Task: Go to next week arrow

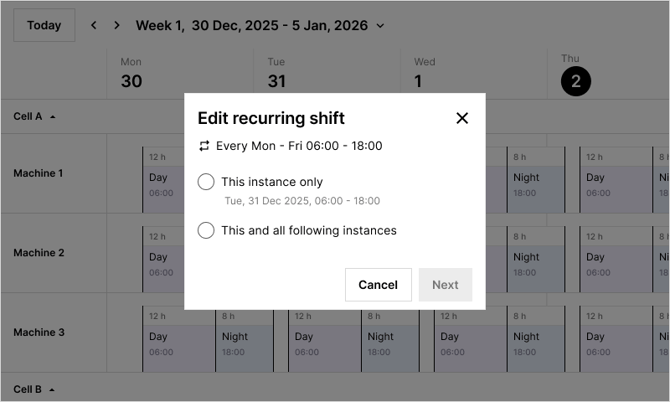Action: (x=117, y=25)
